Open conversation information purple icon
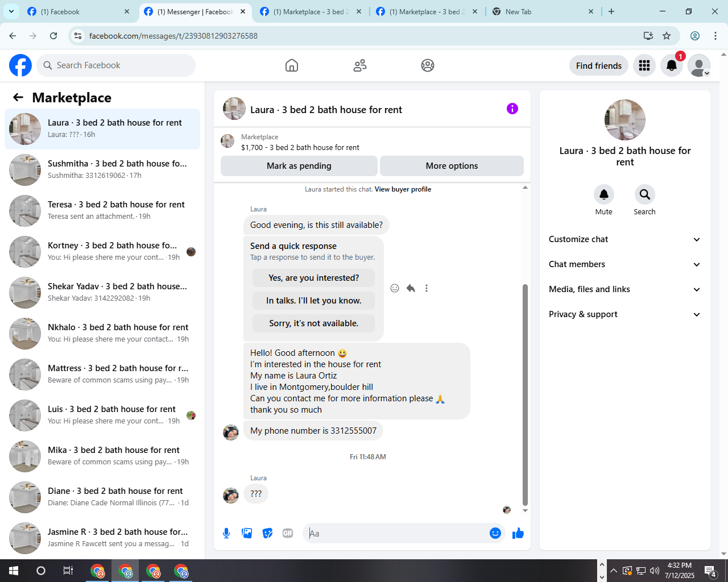Viewport: 728px width, 582px height. pyautogui.click(x=512, y=109)
